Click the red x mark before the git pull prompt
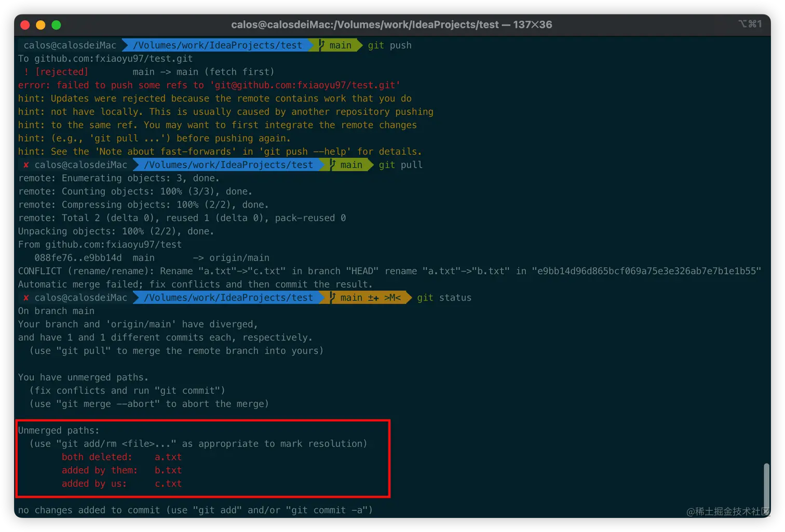 [26, 165]
